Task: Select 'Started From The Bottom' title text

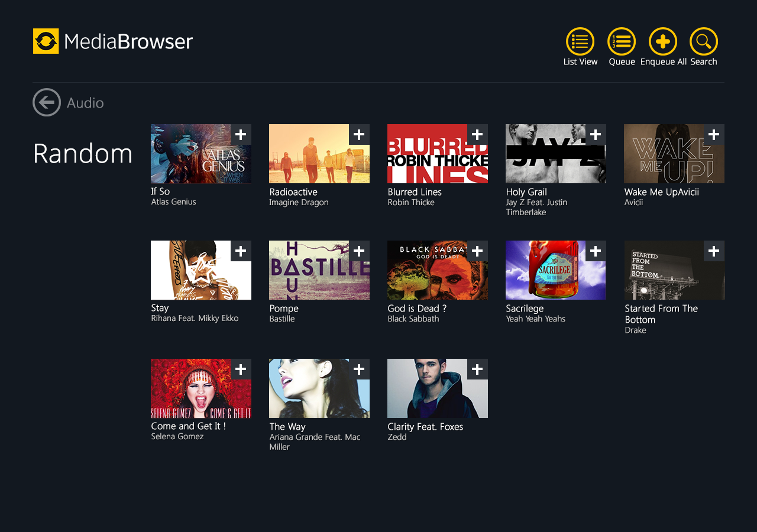Action: pos(661,314)
